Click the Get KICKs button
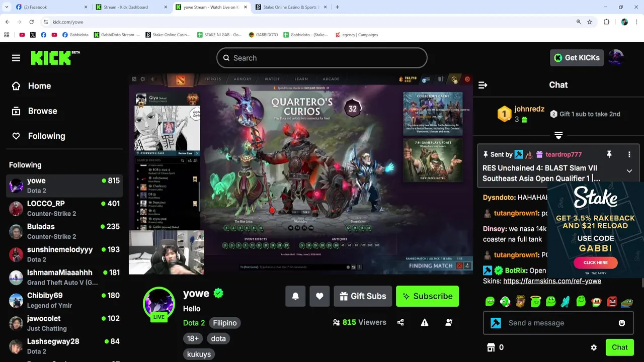Screen dimensions: 644x362 click(577, 58)
